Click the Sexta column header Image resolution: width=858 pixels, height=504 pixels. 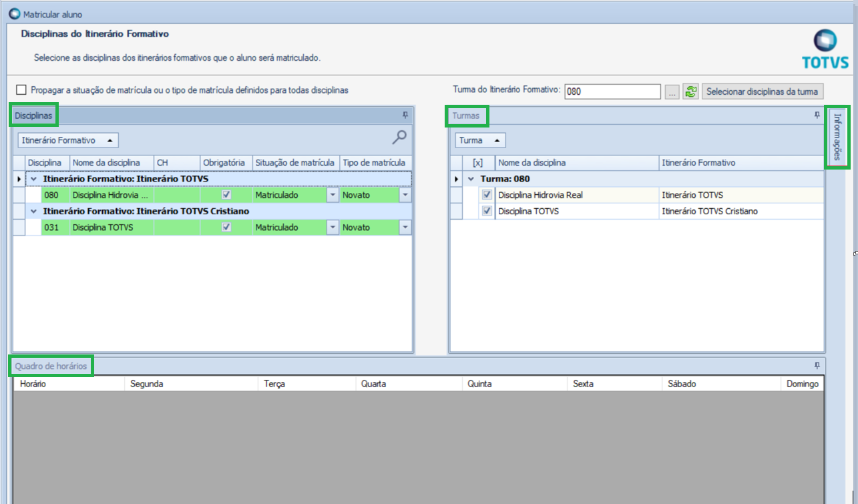615,384
